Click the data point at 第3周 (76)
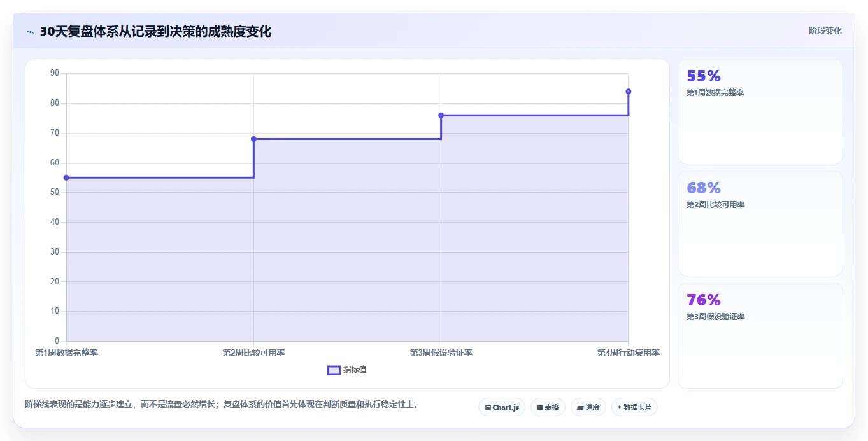 pos(441,115)
